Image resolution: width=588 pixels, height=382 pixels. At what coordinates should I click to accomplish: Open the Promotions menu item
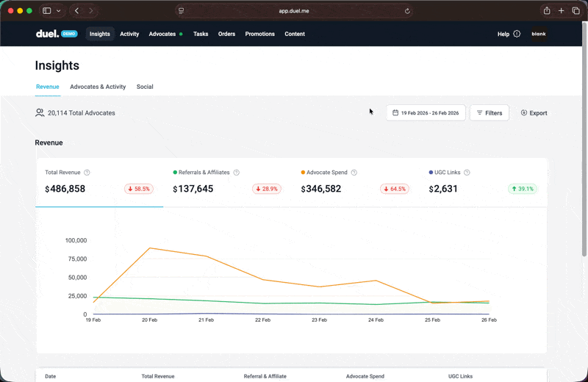click(x=259, y=34)
